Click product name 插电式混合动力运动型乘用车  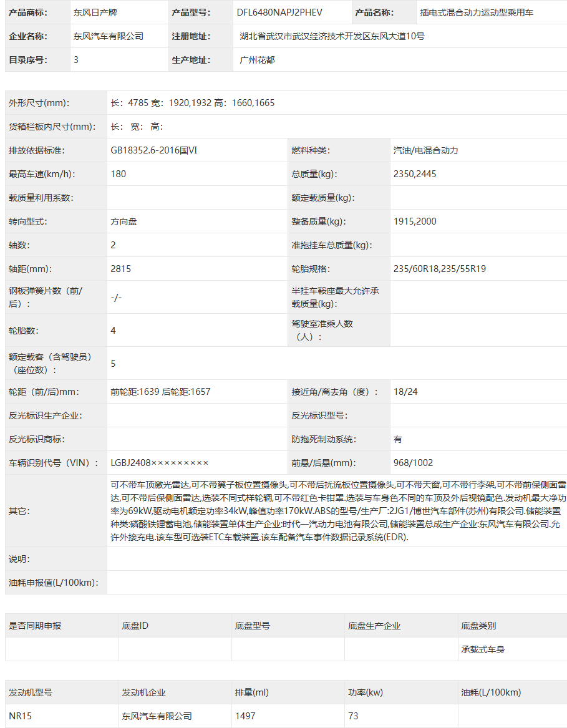tap(477, 12)
